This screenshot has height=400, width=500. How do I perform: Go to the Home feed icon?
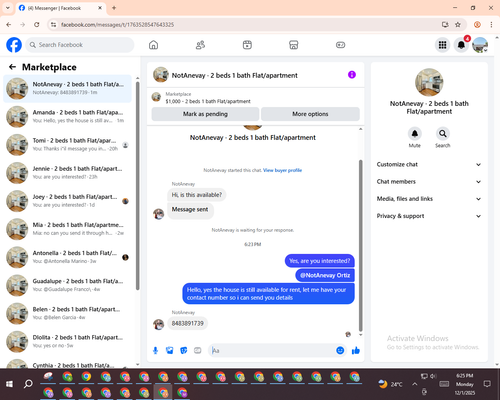click(153, 45)
